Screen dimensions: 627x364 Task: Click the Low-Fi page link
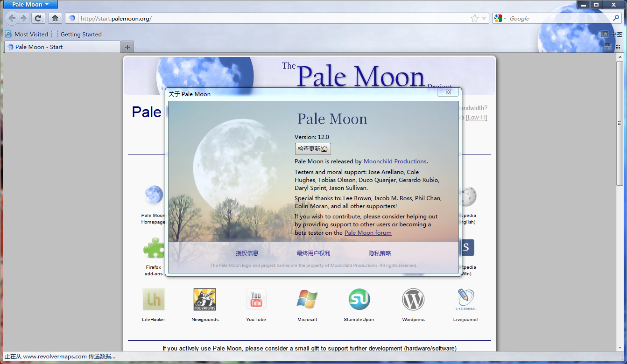[477, 117]
